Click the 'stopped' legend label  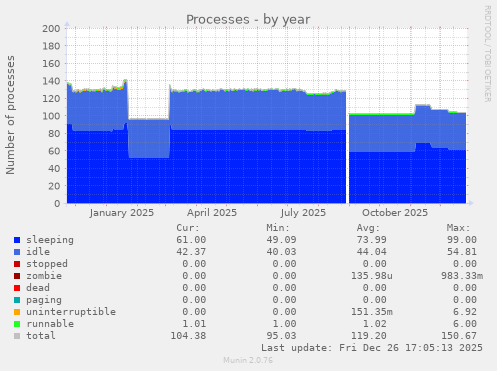(x=47, y=264)
